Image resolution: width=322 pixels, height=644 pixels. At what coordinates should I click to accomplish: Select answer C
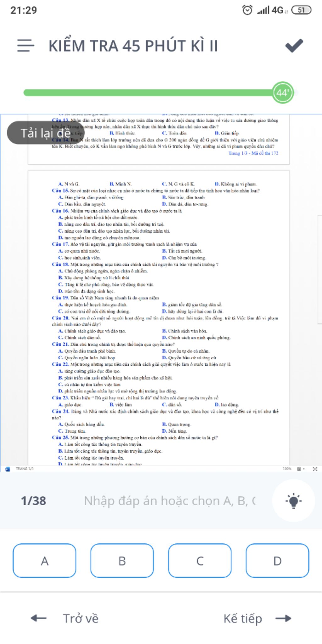coord(200,561)
